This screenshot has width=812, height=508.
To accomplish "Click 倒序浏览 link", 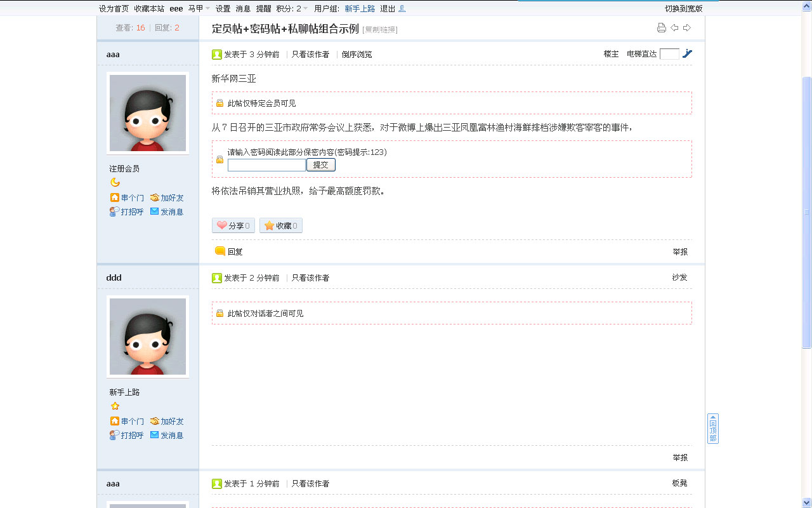I will 357,55.
